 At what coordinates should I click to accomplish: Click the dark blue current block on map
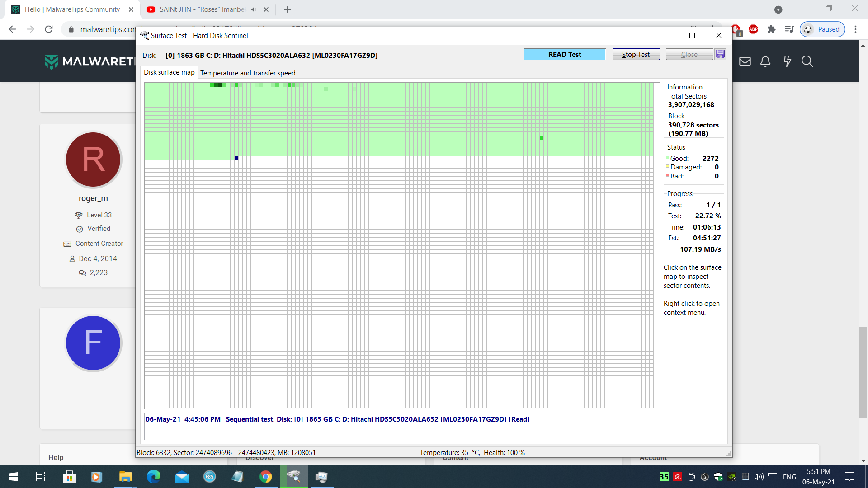click(x=236, y=158)
